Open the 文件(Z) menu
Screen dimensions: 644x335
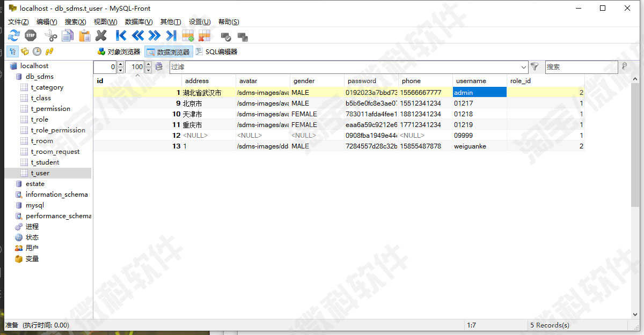point(18,21)
